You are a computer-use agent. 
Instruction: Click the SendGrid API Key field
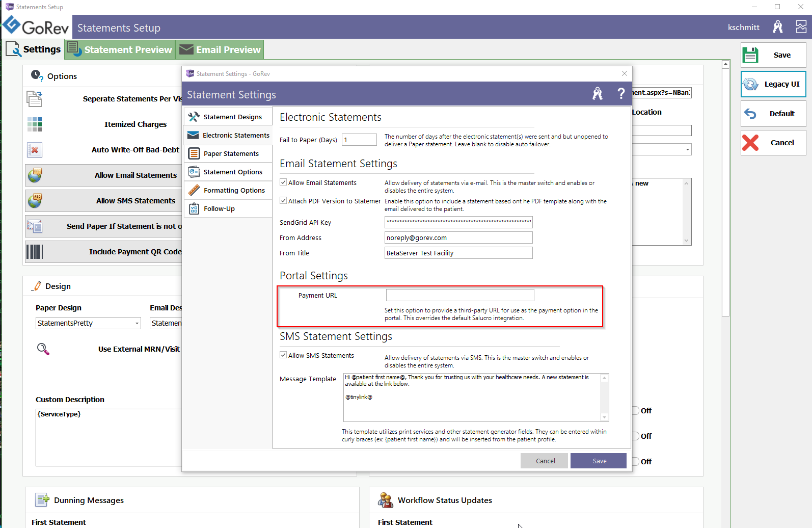click(x=458, y=222)
